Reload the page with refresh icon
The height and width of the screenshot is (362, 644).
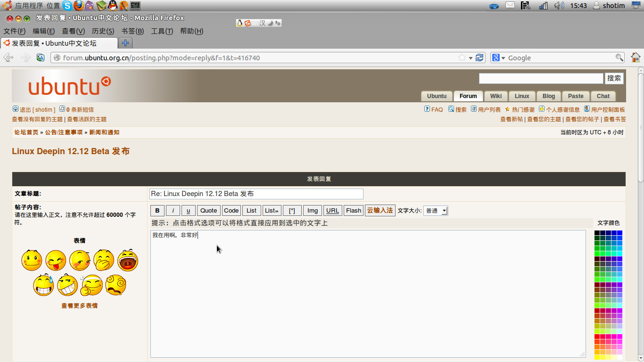click(479, 58)
